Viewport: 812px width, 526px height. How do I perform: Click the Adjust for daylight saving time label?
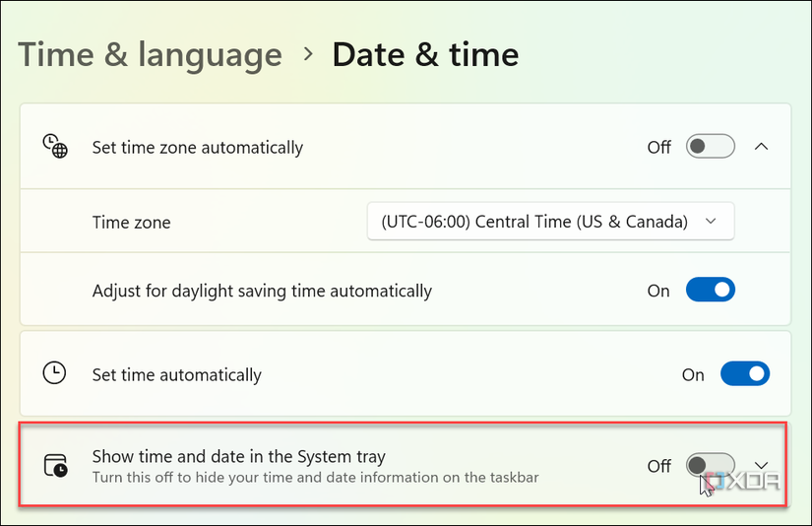[x=262, y=291]
